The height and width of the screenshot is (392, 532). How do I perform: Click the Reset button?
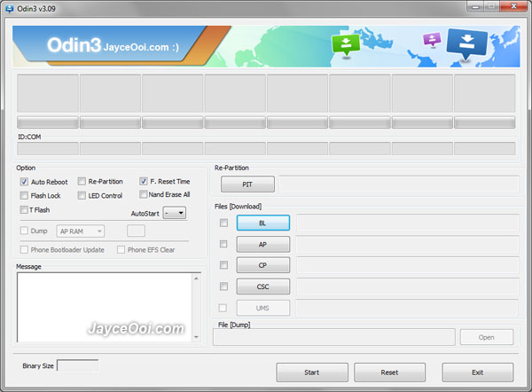coord(389,372)
